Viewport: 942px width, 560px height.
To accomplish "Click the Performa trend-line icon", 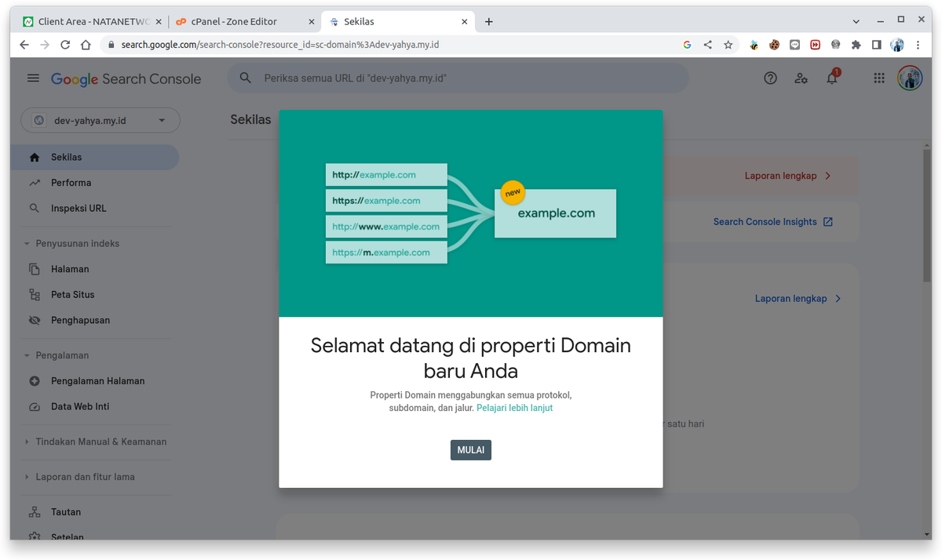I will [x=34, y=183].
